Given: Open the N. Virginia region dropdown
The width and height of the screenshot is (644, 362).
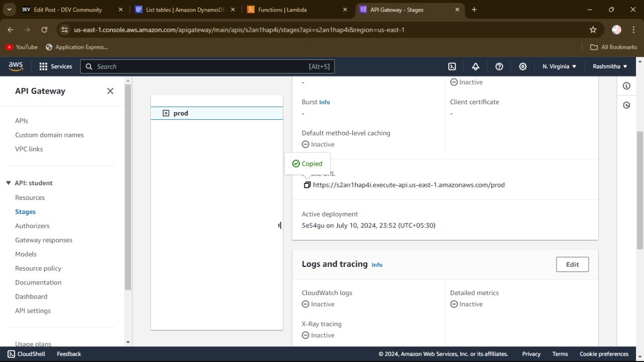Looking at the screenshot, I should tap(559, 66).
